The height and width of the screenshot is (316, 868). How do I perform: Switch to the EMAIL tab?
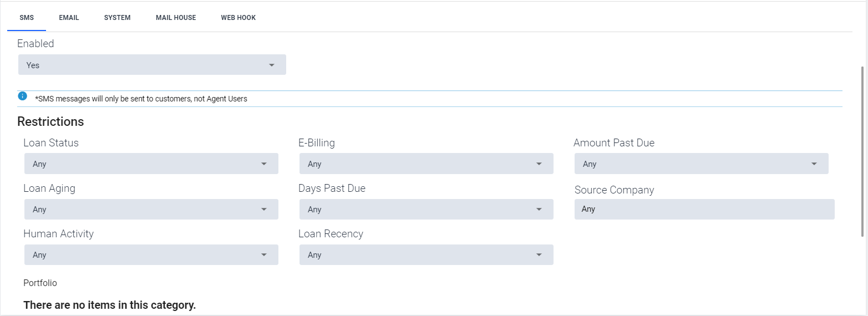coord(69,18)
